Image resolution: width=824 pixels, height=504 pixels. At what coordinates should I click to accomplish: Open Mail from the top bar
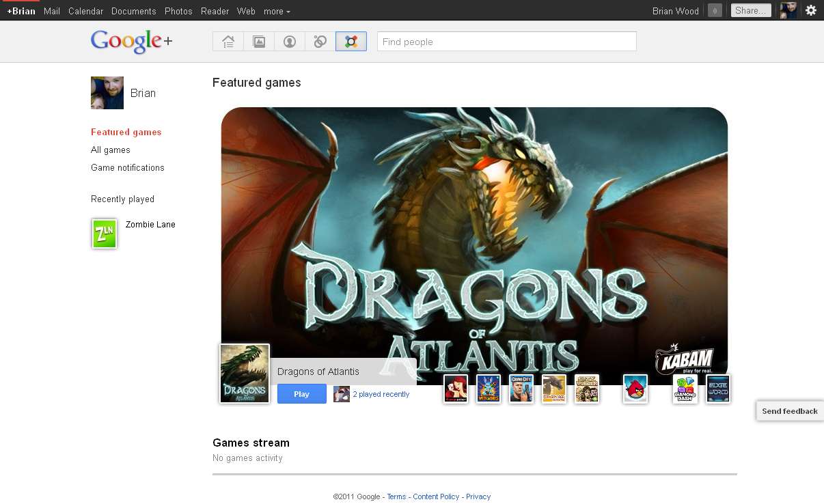(x=52, y=11)
